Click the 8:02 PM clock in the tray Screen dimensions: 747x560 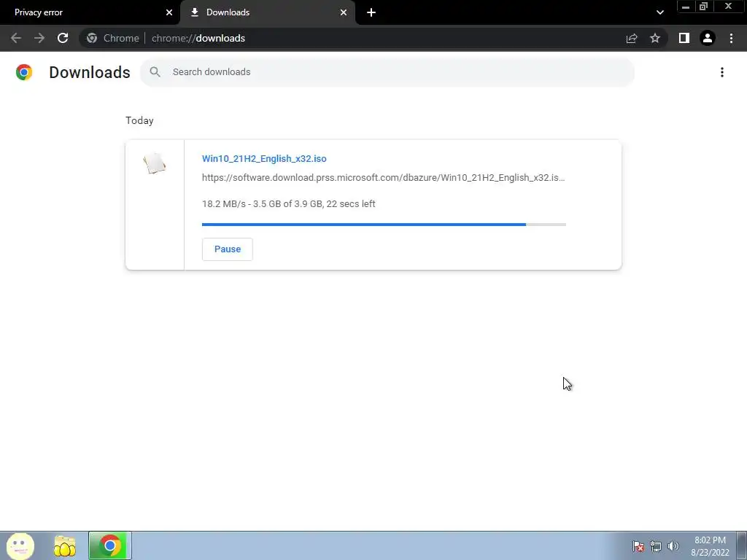pyautogui.click(x=710, y=540)
